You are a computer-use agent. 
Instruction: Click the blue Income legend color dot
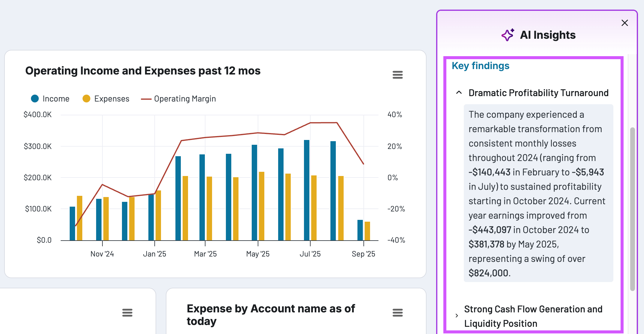click(35, 99)
